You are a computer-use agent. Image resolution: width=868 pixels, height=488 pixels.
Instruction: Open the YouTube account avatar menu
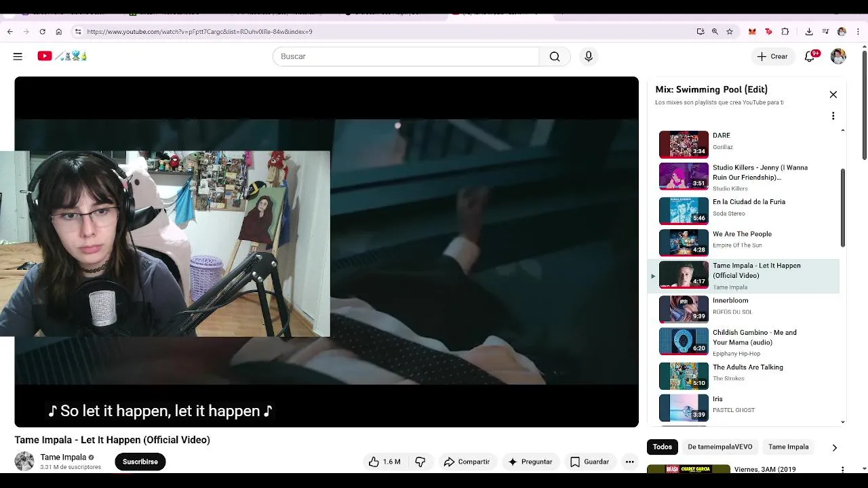click(838, 56)
